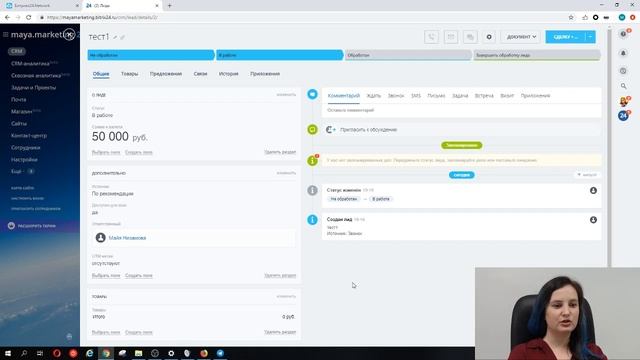The image size is (640, 360).
Task: Open the hamburger menu beside maya.marketing logo
Action: coord(5,35)
